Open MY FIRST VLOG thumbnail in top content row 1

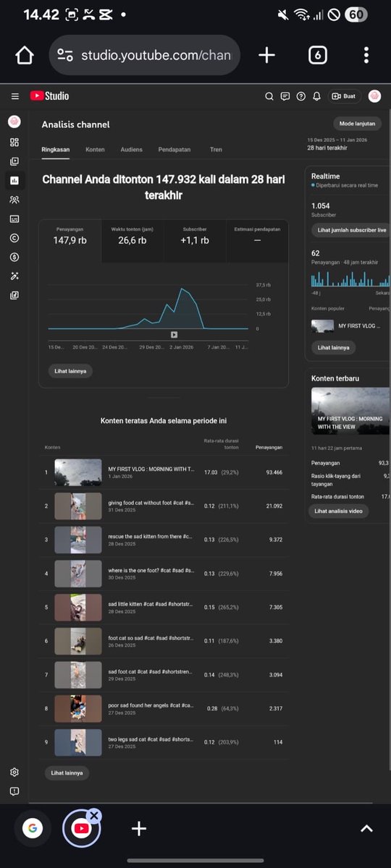click(78, 472)
